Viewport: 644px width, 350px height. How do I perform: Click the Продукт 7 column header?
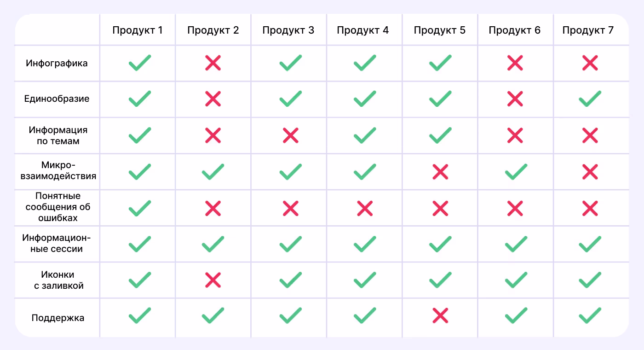pos(588,30)
